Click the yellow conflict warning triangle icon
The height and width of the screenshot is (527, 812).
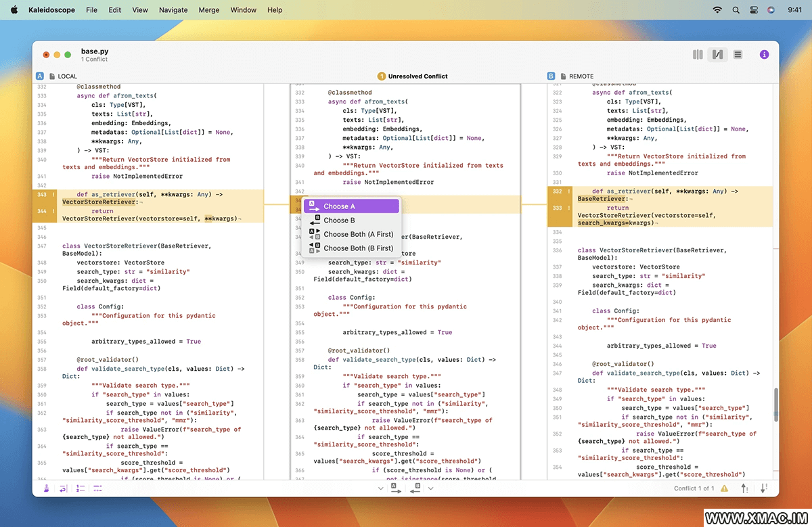(x=725, y=488)
